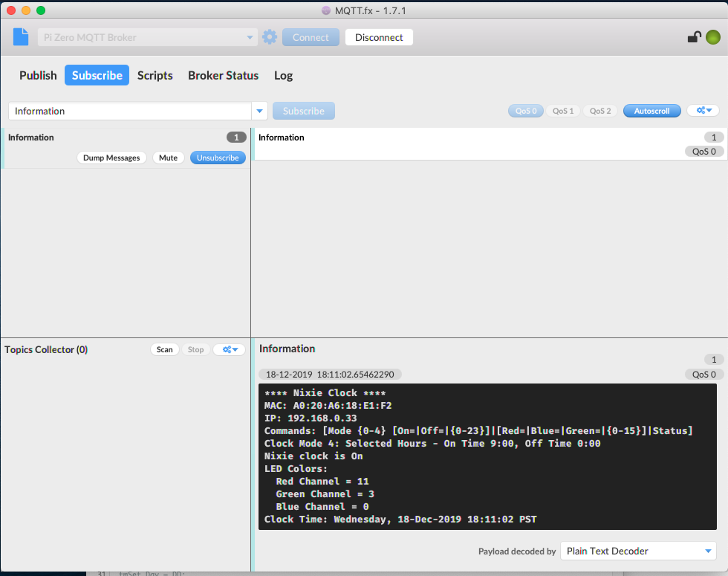Viewport: 728px width, 576px height.
Task: Open the topic dropdown next to Information field
Action: (x=259, y=110)
